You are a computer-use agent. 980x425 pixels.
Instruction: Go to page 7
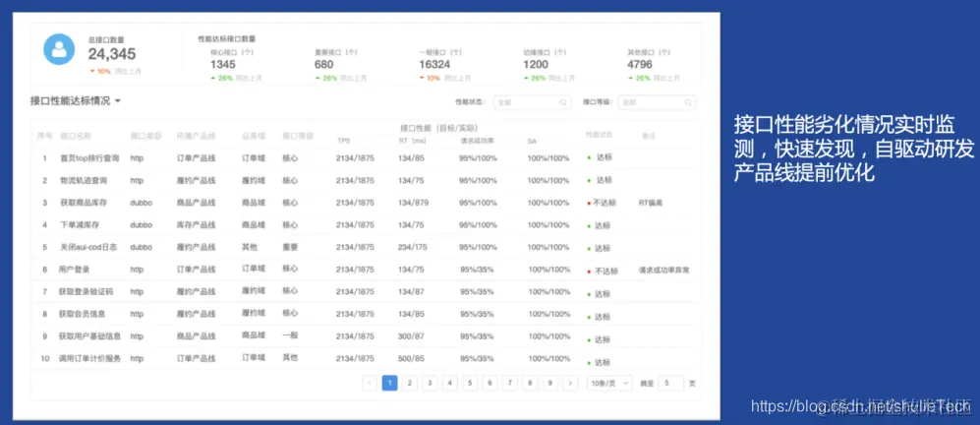(509, 383)
